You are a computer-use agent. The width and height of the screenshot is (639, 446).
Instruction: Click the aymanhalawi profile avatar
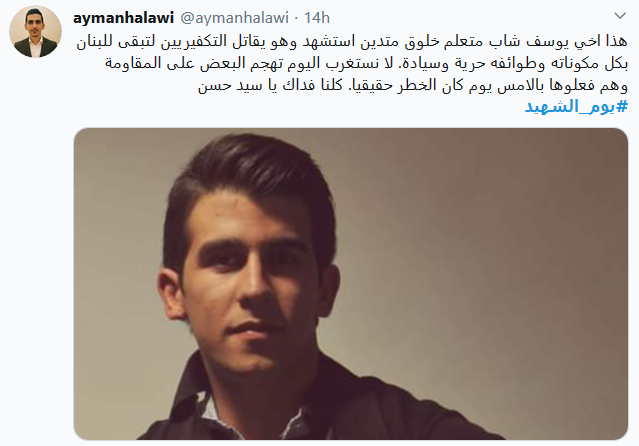35,32
